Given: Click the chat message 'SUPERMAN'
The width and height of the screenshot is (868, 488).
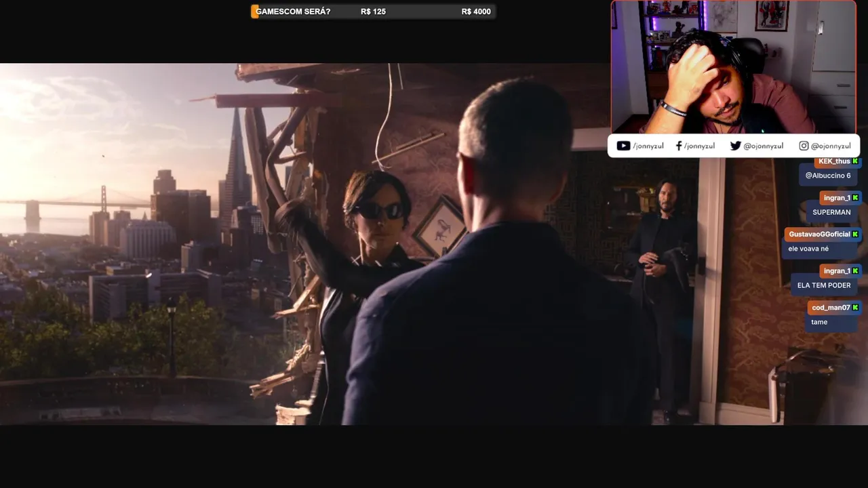Looking at the screenshot, I should (831, 212).
